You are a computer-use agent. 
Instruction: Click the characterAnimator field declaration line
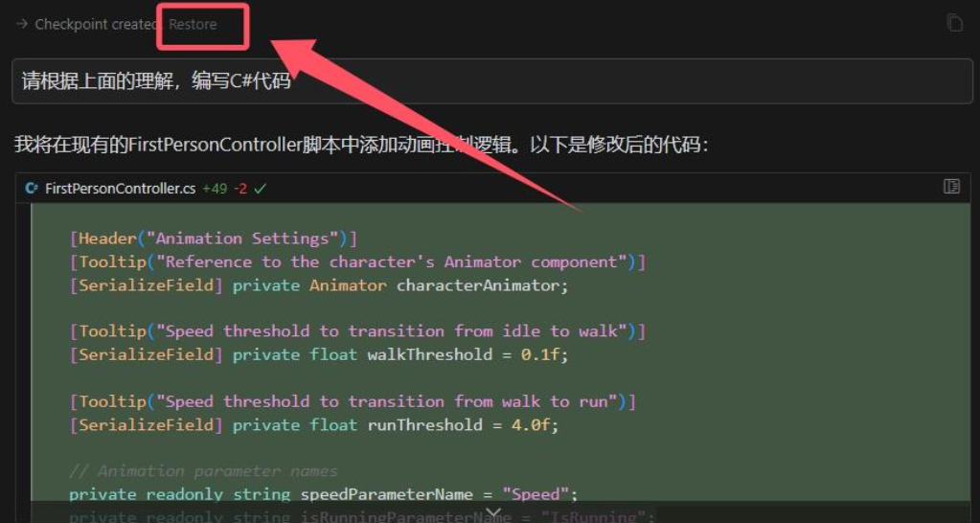click(x=319, y=284)
